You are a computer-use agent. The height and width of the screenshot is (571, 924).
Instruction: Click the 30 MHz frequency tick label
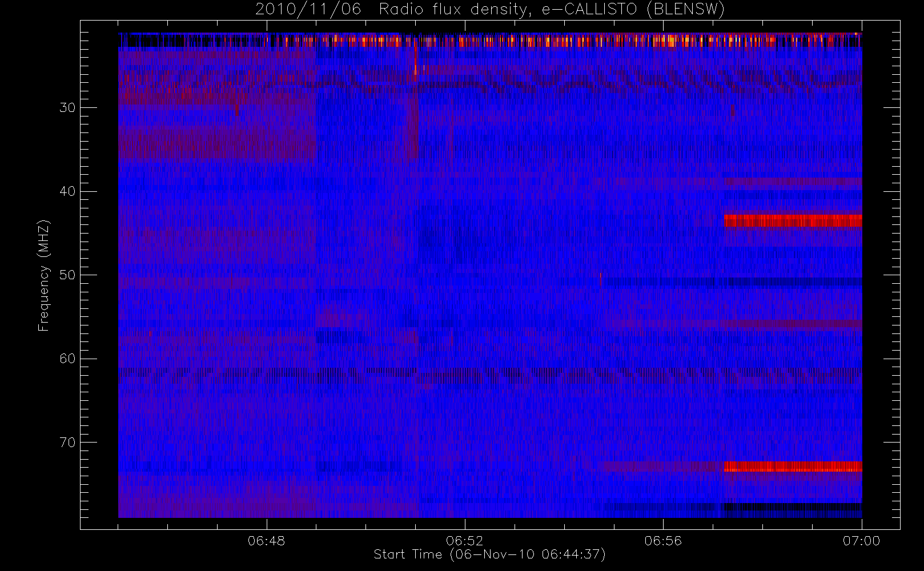point(67,107)
